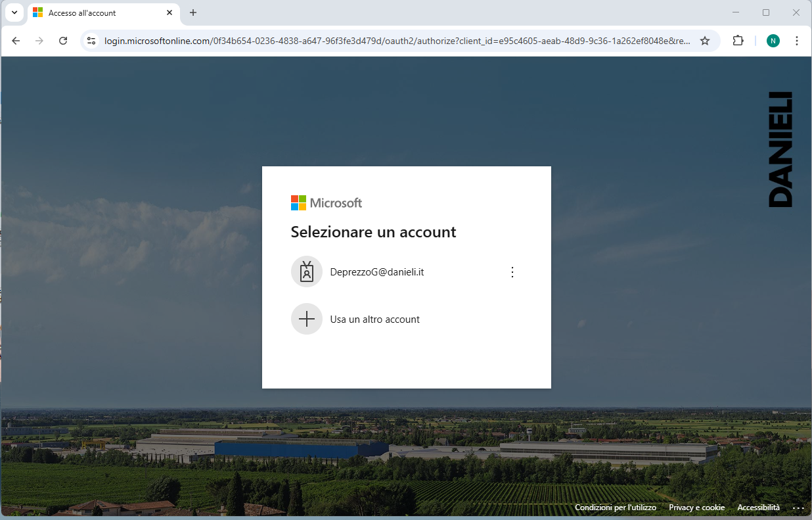
Task: Click the browser back arrow
Action: pyautogui.click(x=16, y=41)
